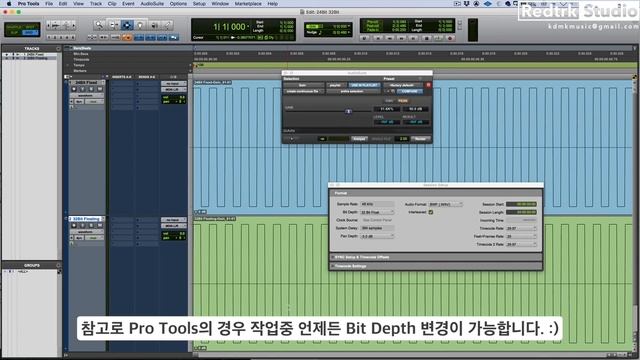Screen dimensions: 640x360
Task: Solo the 32Bit Floating track
Action: click(91, 225)
